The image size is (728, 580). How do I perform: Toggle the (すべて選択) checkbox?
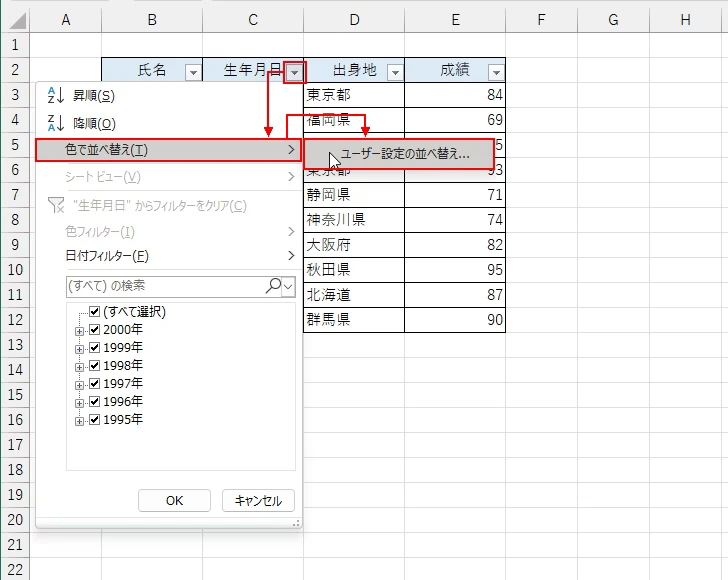click(x=94, y=311)
